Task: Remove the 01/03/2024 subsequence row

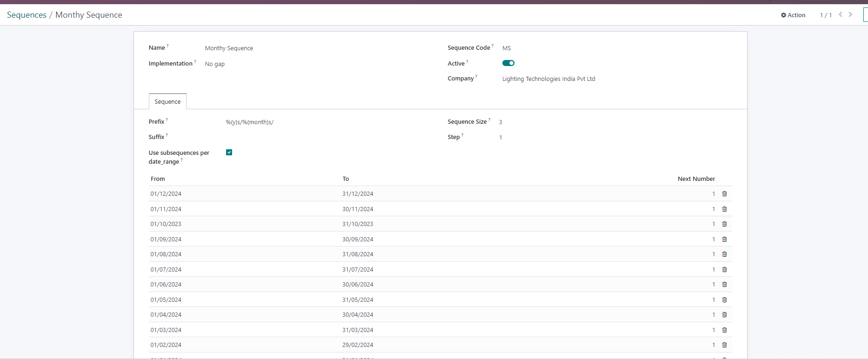Action: click(724, 330)
